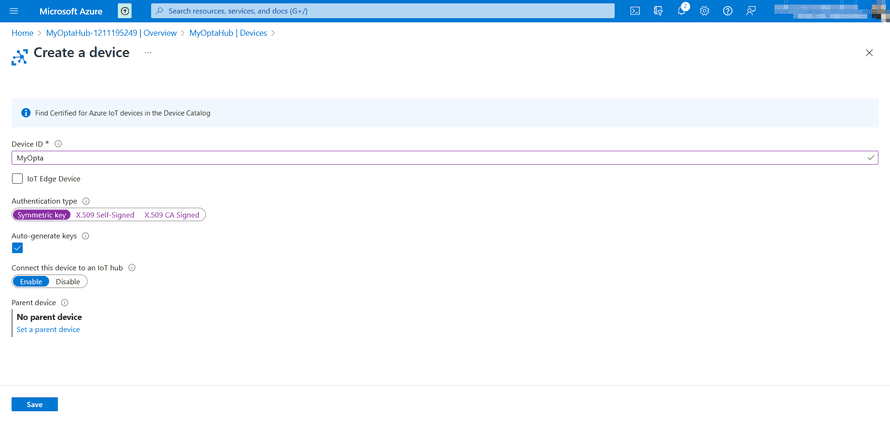
Task: Open portal settings gear
Action: coord(705,11)
